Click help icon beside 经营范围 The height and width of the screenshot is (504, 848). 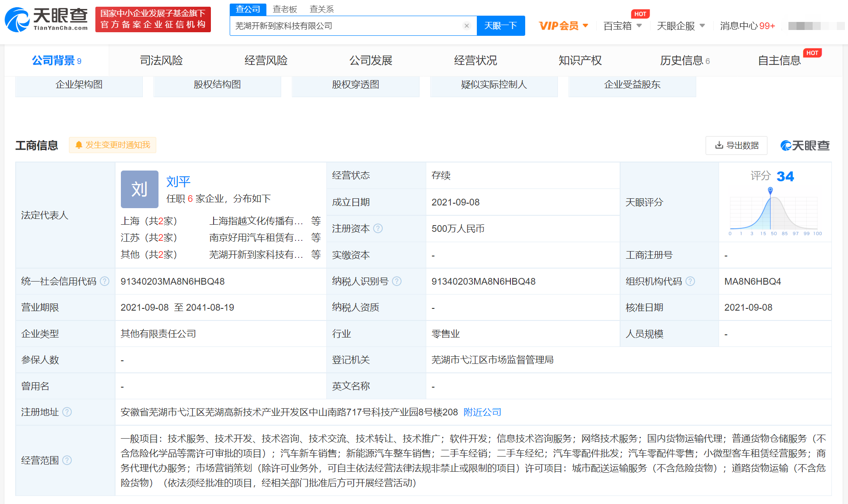pos(67,460)
